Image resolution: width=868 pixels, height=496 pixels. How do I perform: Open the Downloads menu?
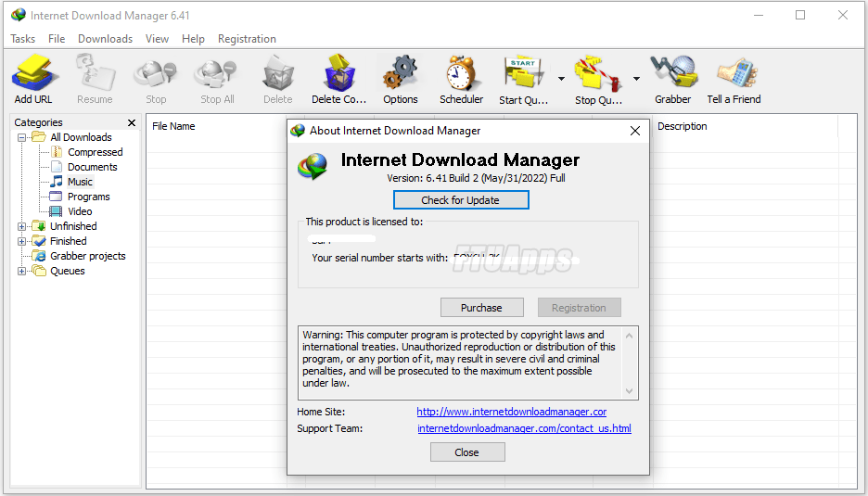pyautogui.click(x=105, y=39)
